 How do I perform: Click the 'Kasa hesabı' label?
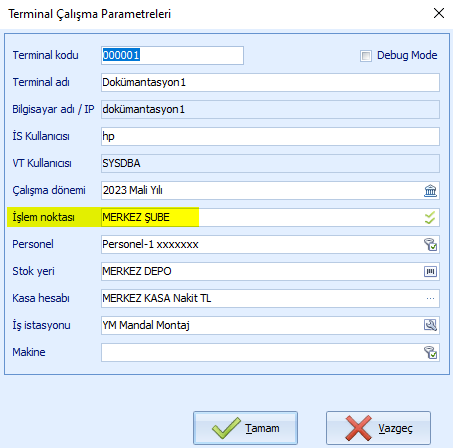(41, 298)
